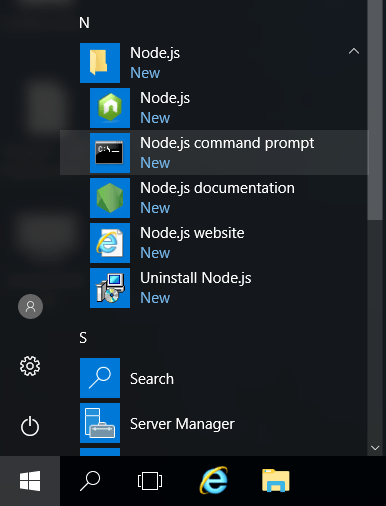Click 'New' under Uninstall Node.js

(x=155, y=298)
